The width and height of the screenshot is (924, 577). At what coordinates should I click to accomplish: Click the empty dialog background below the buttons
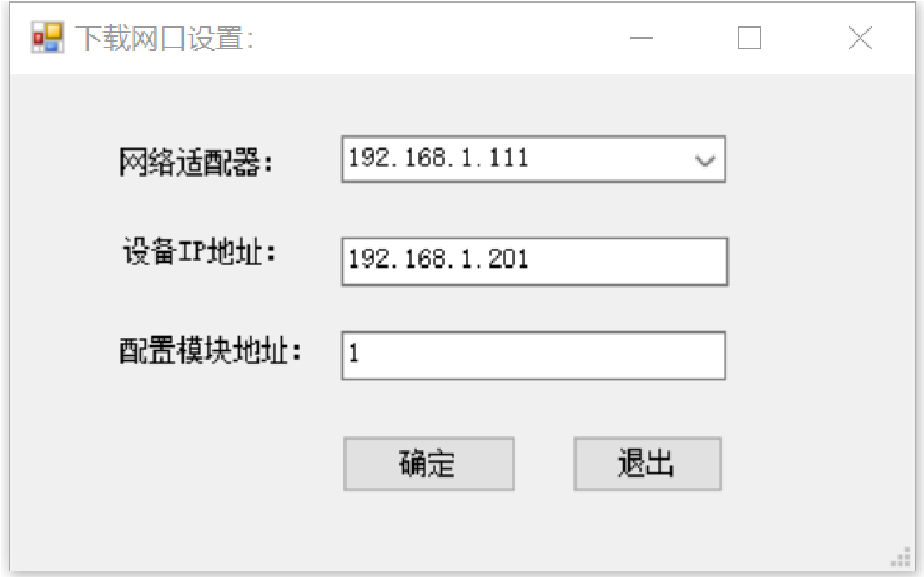tap(460, 532)
